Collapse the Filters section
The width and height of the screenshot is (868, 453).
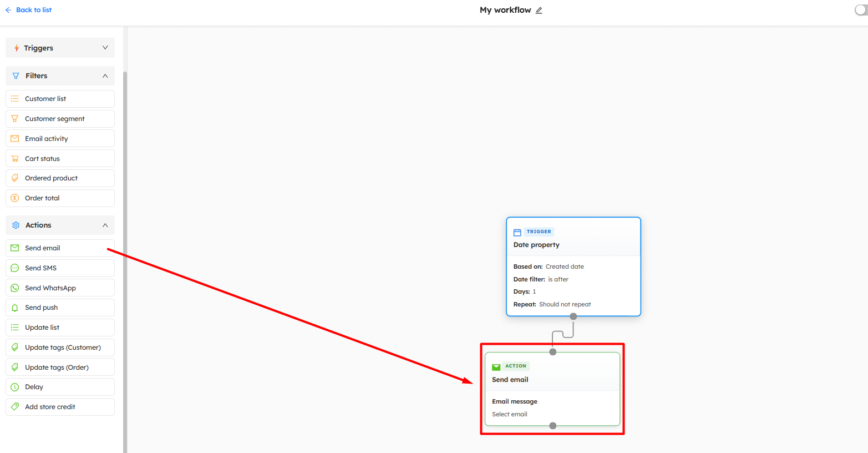(x=105, y=75)
